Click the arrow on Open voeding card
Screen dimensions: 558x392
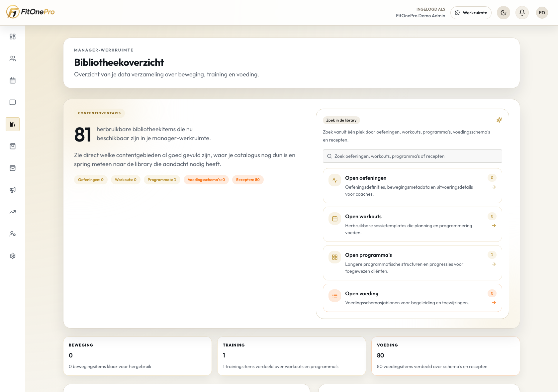(x=494, y=303)
